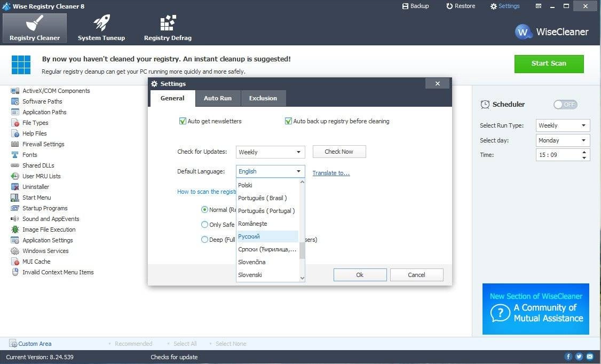Open the Select day Monday dropdown

click(x=563, y=140)
